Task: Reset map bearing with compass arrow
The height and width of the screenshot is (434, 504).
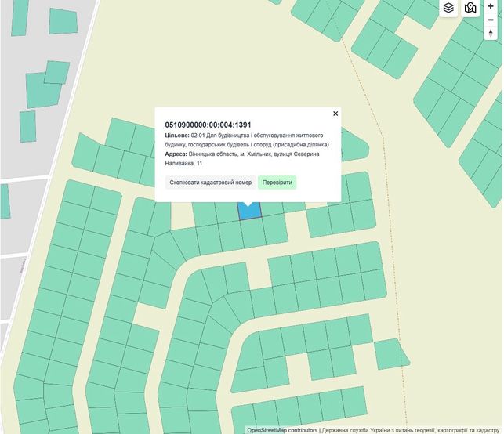Action: pyautogui.click(x=491, y=34)
